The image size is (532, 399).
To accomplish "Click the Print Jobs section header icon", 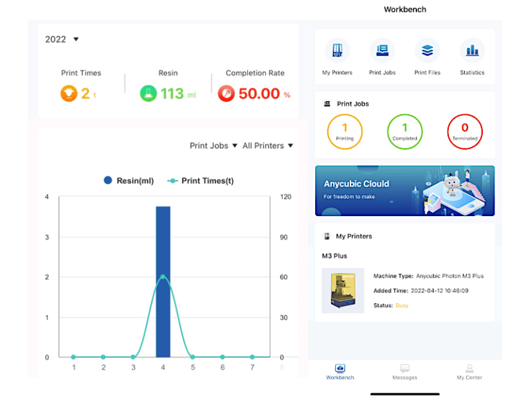I will 327,104.
